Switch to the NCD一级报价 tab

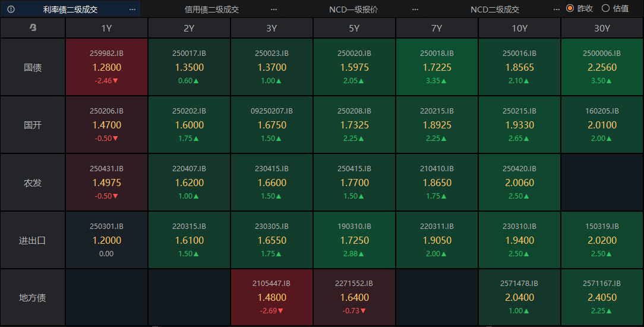point(353,10)
